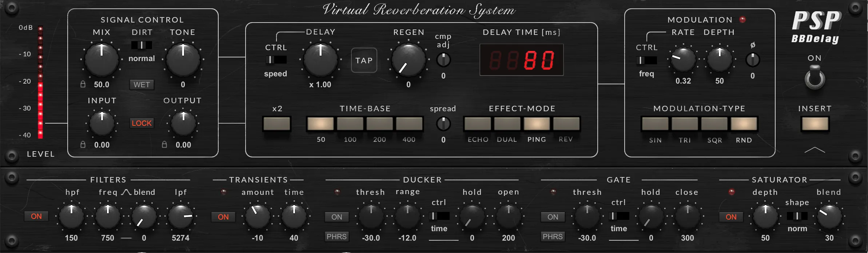Click the spread small knob
868x253 pixels.
point(443,124)
